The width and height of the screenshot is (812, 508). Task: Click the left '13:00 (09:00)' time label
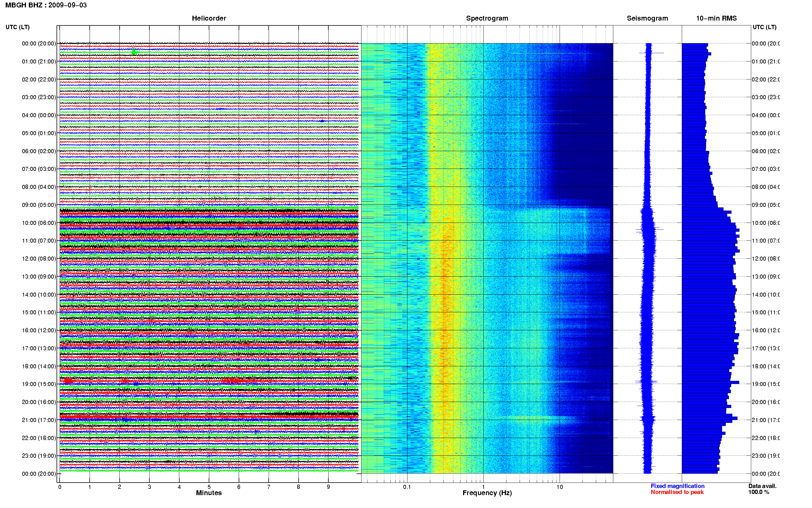(39, 277)
